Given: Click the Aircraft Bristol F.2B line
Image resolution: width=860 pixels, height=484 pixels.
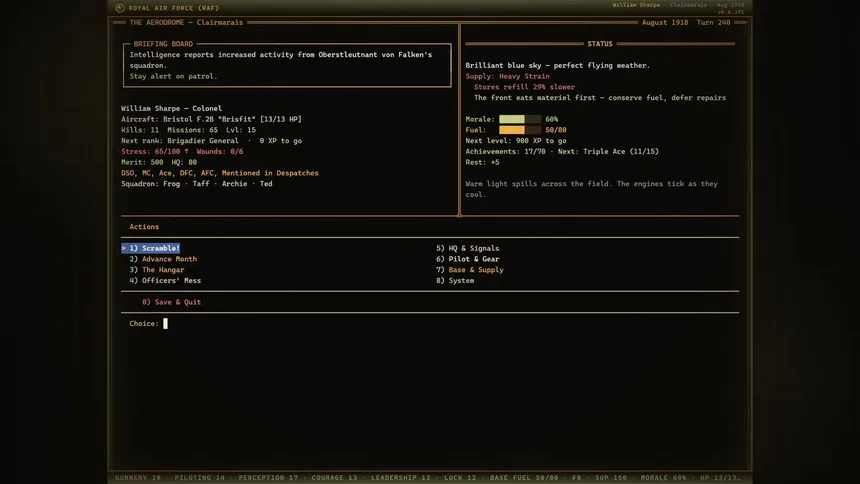Looking at the screenshot, I should tap(212, 119).
